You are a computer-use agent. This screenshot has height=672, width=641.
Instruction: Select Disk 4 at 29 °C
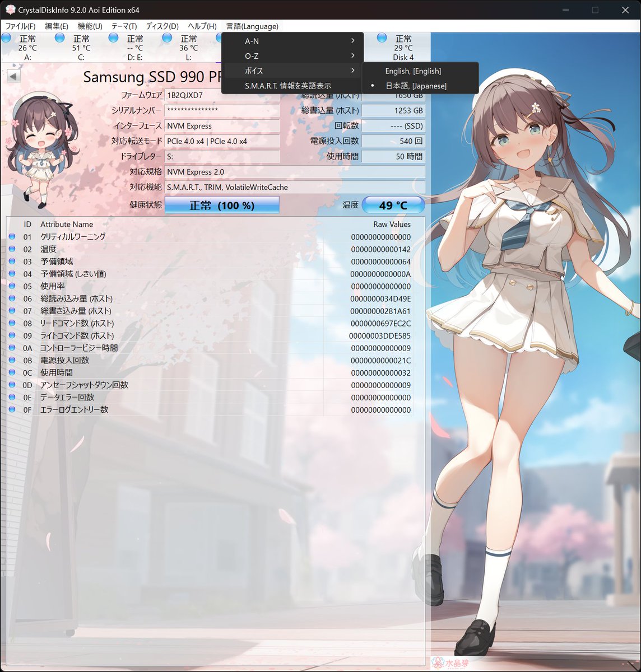click(x=403, y=48)
